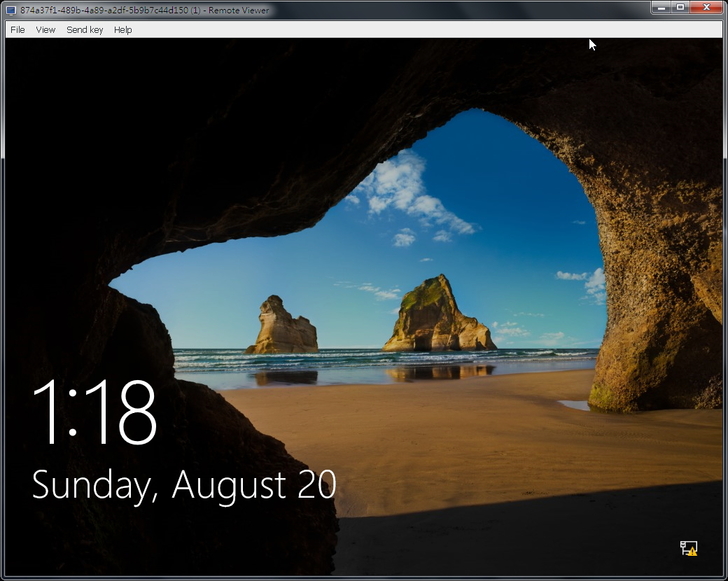
Task: Click the network warning icon on lock screen
Action: pos(688,548)
